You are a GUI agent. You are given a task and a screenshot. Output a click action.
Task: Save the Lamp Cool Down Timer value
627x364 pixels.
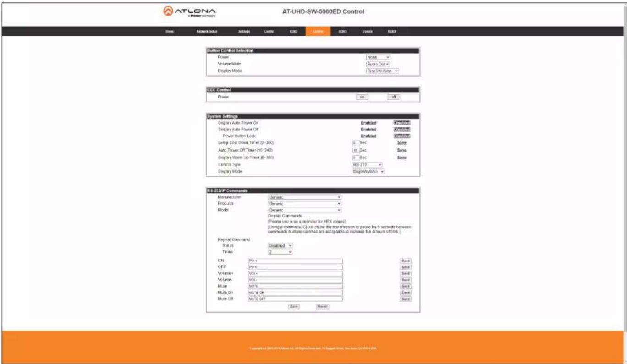point(401,143)
